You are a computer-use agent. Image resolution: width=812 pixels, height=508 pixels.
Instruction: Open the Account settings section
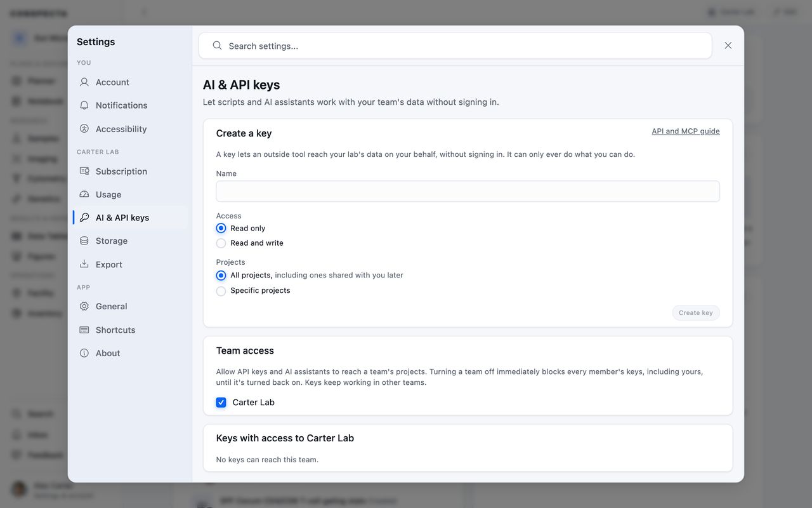[130, 82]
